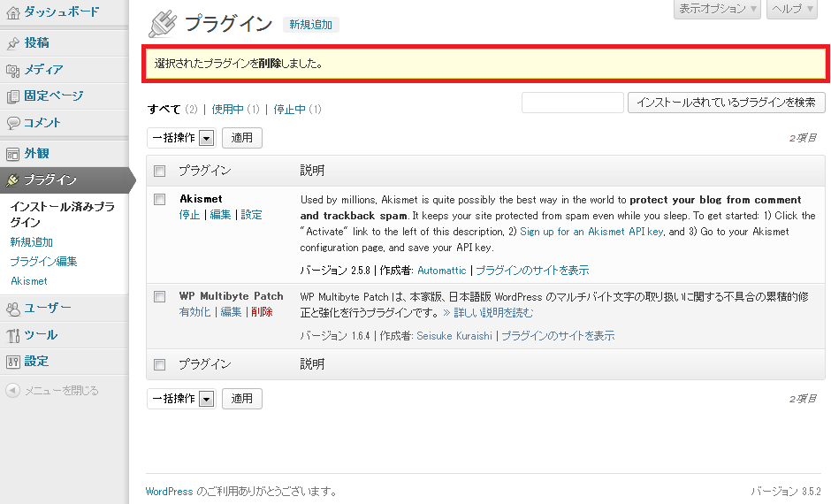Open the Add New submenu item
831x504 pixels.
click(31, 242)
